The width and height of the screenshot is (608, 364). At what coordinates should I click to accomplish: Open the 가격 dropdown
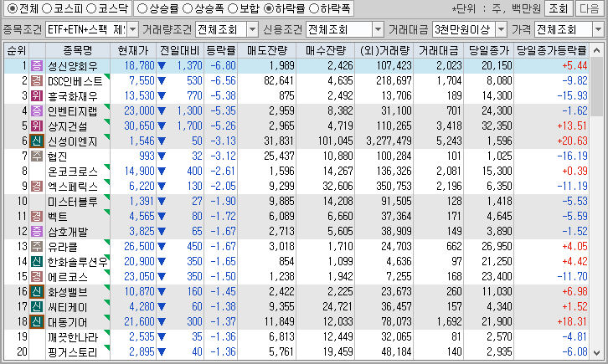click(598, 29)
